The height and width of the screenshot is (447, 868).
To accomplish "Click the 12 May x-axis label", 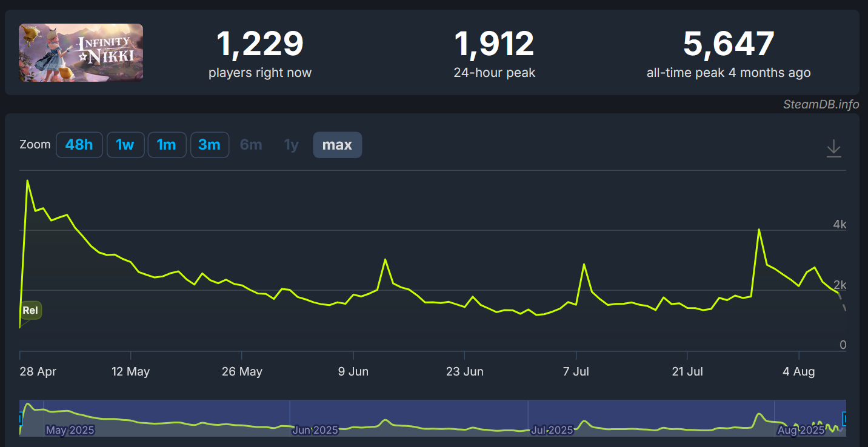I will click(131, 371).
